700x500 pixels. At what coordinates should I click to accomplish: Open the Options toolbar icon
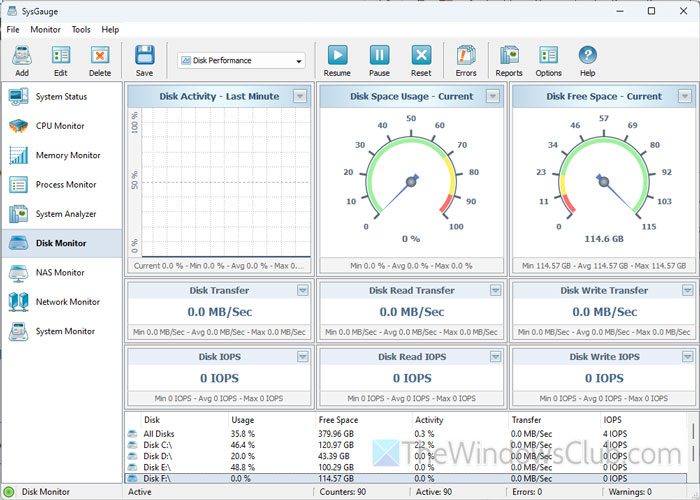pos(548,56)
